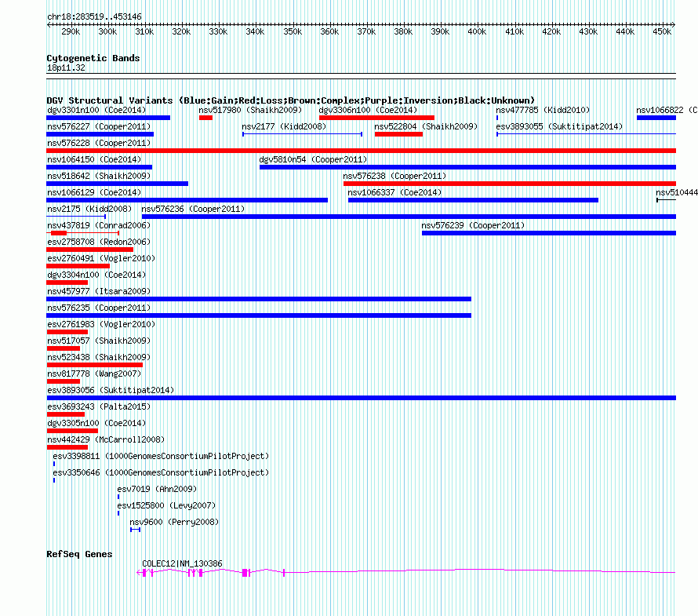The height and width of the screenshot is (616, 698).
Task: Open the esv3893055 (Suktitipat2014) variant label
Action: tap(559, 126)
